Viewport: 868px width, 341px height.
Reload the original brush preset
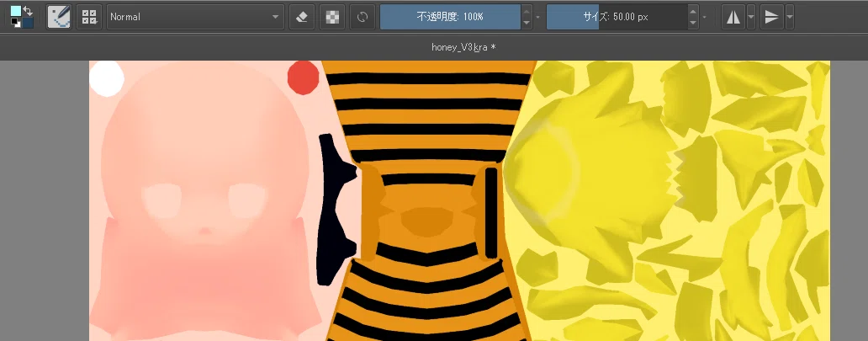[363, 17]
